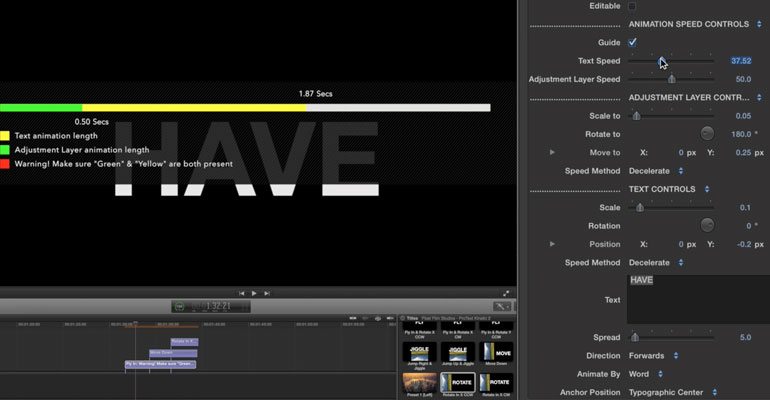Play the viewer preview
Viewport: 770px width, 400px height.
pyautogui.click(x=254, y=293)
